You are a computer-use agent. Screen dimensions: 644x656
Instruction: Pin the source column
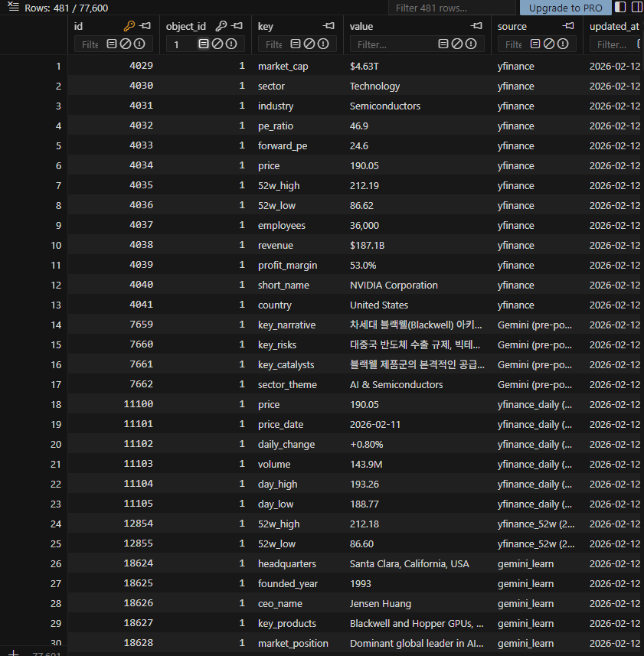568,26
